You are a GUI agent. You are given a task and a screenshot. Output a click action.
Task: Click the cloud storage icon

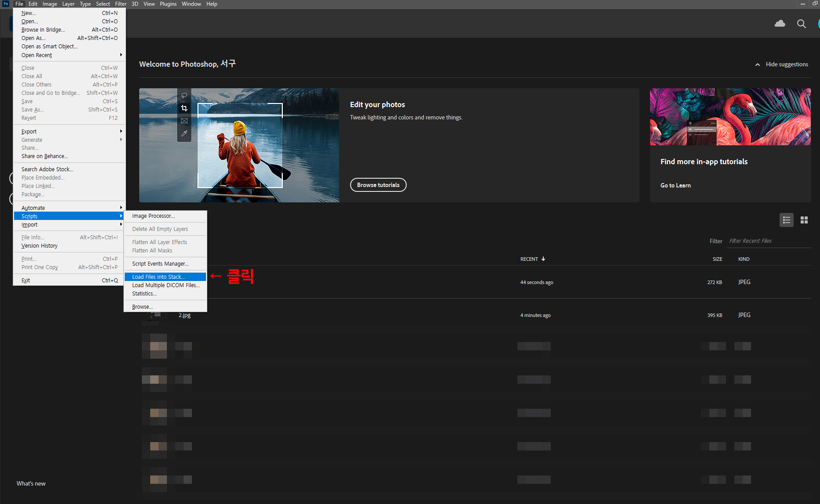pyautogui.click(x=780, y=24)
